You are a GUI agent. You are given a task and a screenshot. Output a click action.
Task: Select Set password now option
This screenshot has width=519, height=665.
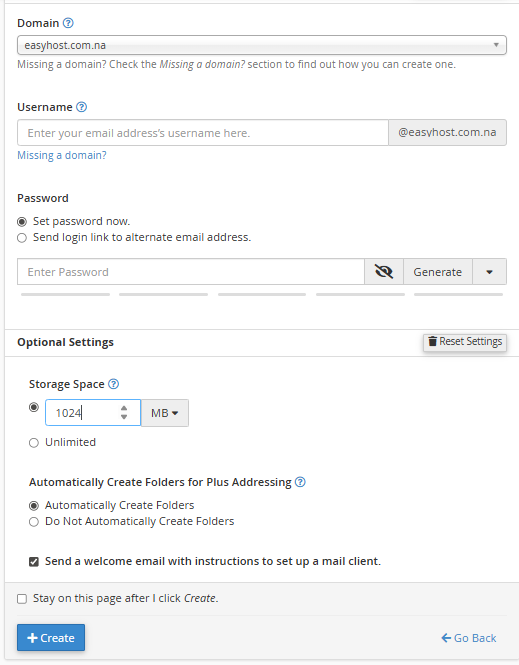[22, 222]
